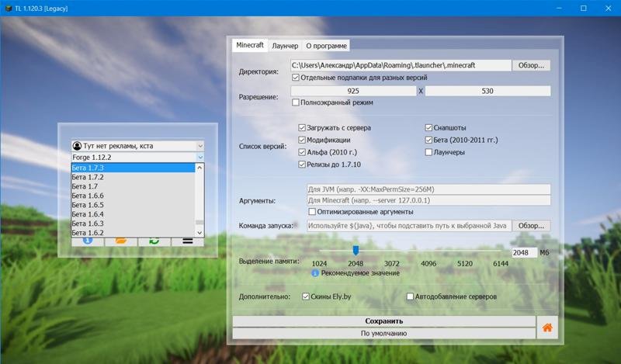
Task: Select Бета 1.7 in version list
Action: [x=133, y=186]
